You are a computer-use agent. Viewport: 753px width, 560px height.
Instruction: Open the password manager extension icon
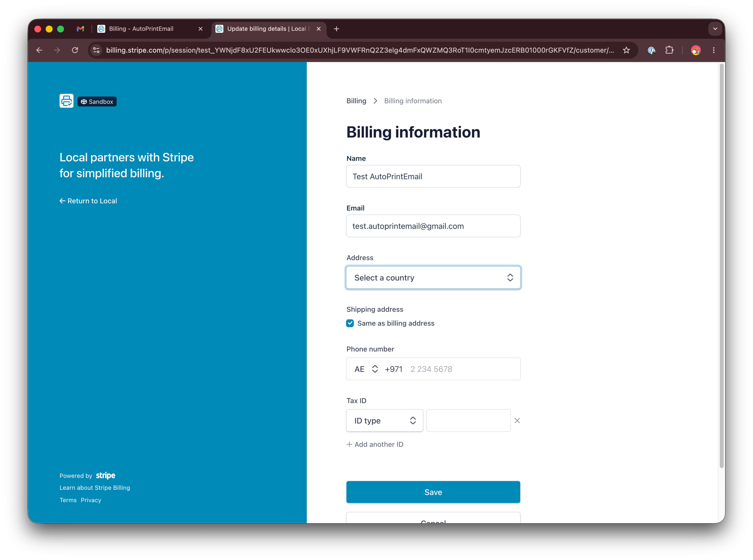(651, 50)
